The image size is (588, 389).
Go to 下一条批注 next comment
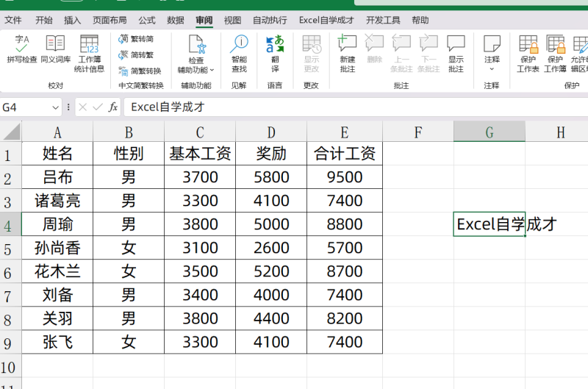coord(429,53)
